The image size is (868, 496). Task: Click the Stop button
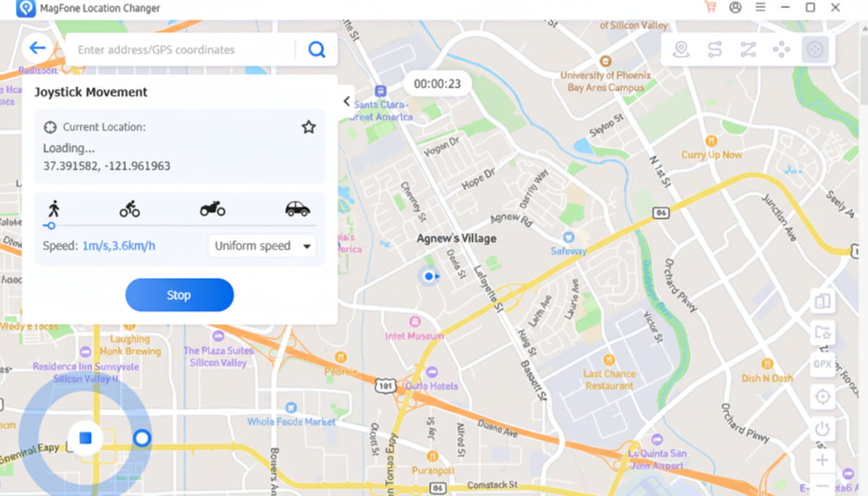click(x=179, y=295)
